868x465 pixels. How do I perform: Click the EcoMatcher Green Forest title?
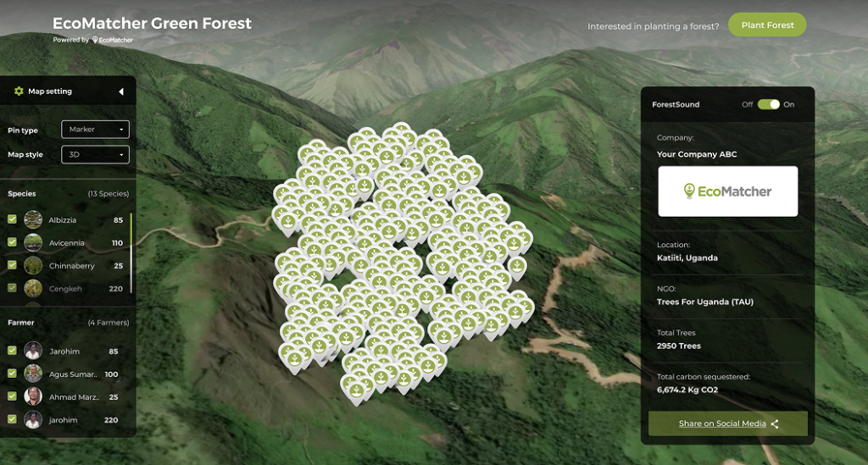coord(152,23)
